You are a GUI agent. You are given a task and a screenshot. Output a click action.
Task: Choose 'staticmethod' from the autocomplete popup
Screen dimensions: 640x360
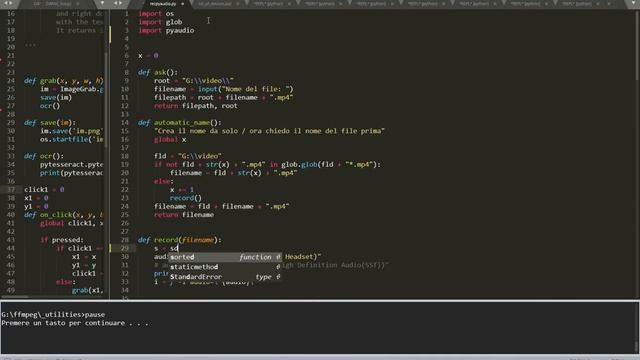(225, 267)
